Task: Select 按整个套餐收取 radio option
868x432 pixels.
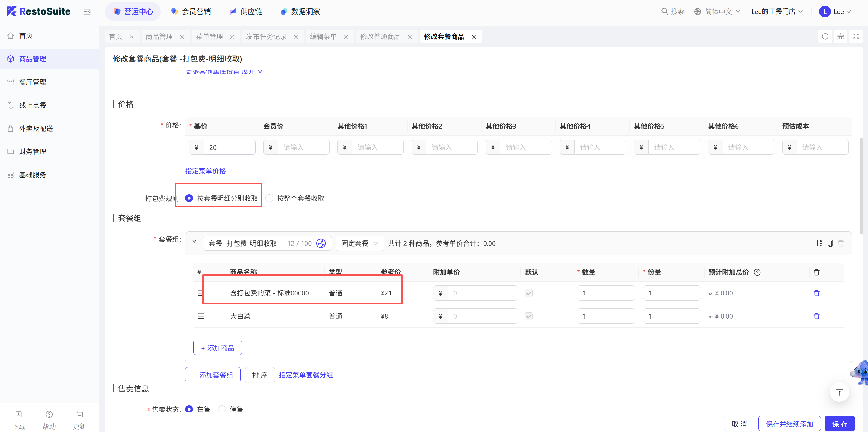Action: [269, 198]
